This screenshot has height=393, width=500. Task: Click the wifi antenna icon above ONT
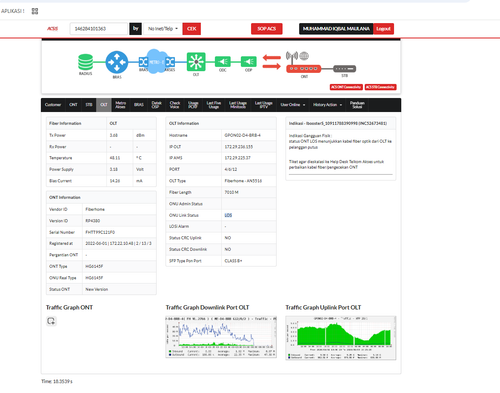tap(292, 57)
